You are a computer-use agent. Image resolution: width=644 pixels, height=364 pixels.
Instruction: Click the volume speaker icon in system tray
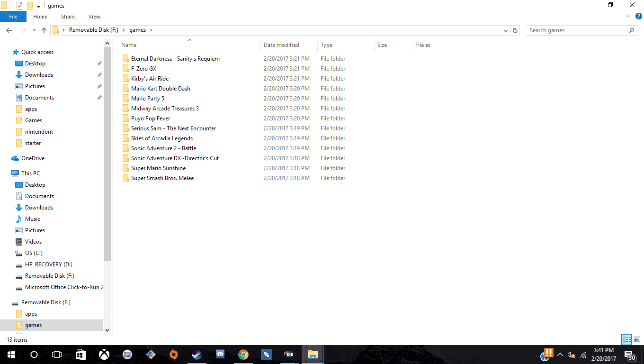pyautogui.click(x=572, y=355)
